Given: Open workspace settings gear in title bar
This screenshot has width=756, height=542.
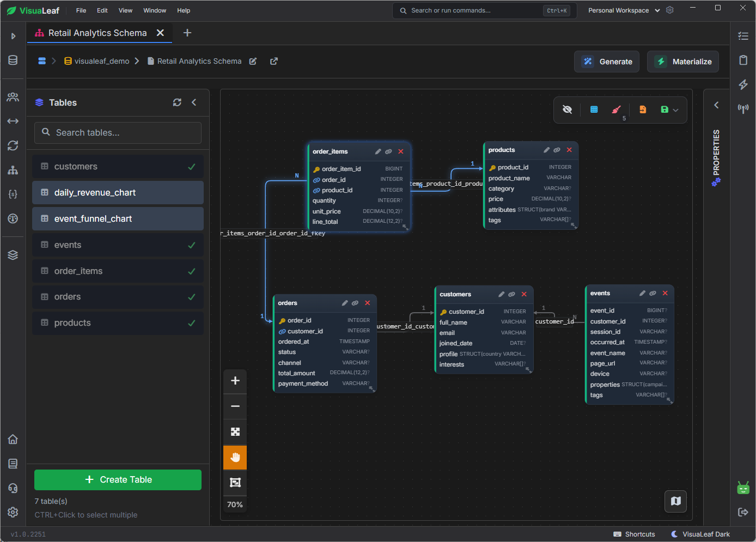Looking at the screenshot, I should coord(670,10).
